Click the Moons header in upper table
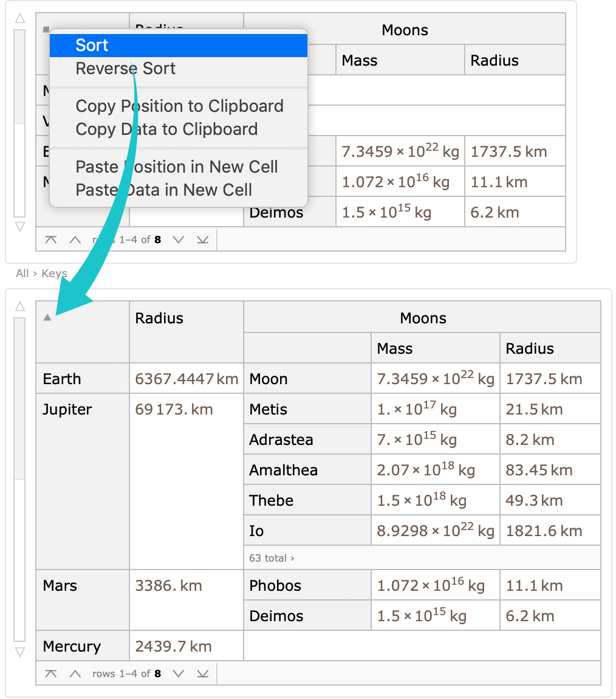616x699 pixels. coord(405,30)
